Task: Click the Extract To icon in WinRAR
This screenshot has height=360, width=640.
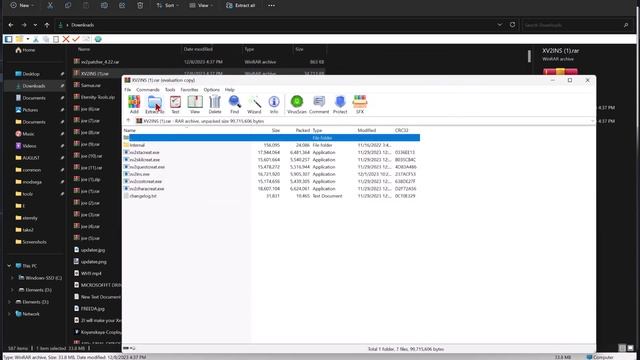Action: [155, 104]
